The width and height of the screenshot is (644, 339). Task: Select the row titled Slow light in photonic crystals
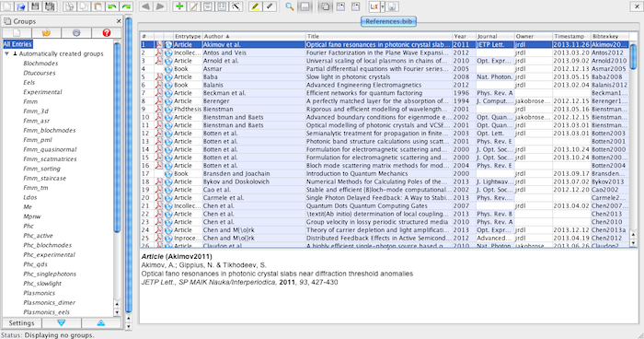(385, 77)
